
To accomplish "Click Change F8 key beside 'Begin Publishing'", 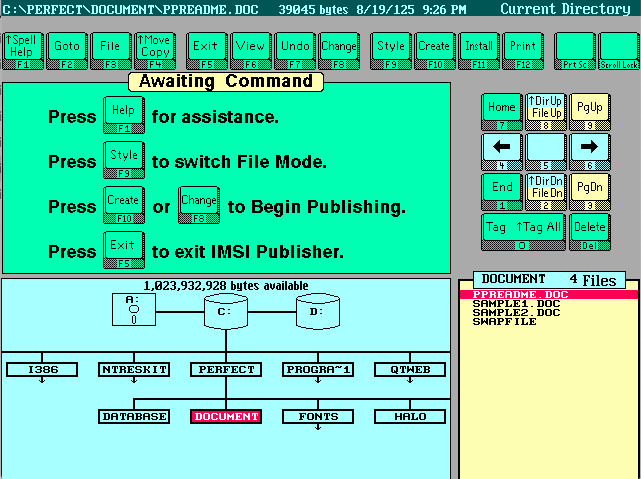I will point(199,205).
